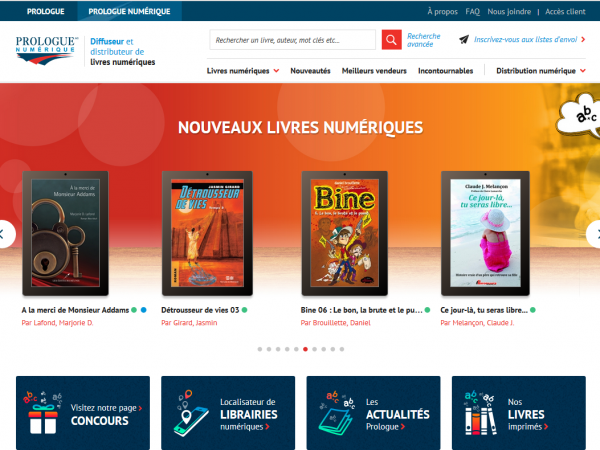Click the bookshelf Livres imprimés icon

480,413
